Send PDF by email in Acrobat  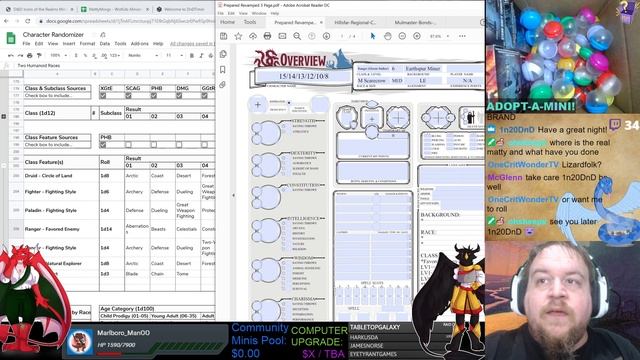click(x=282, y=36)
